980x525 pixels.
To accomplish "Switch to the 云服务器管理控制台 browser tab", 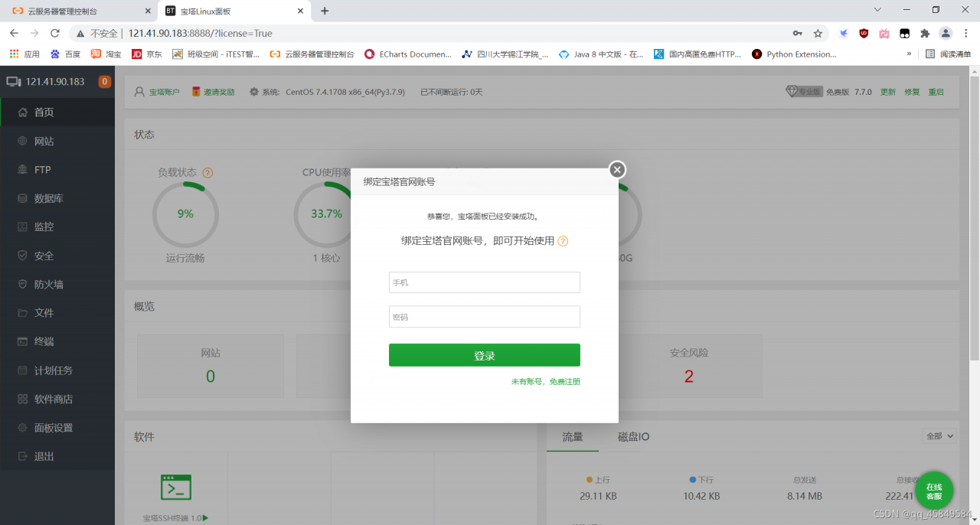I will [x=80, y=11].
